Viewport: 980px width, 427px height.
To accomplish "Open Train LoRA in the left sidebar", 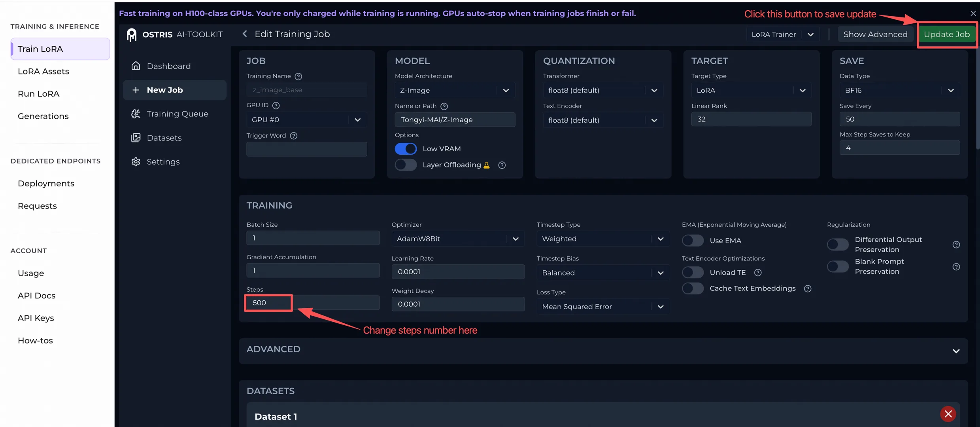I will 60,49.
